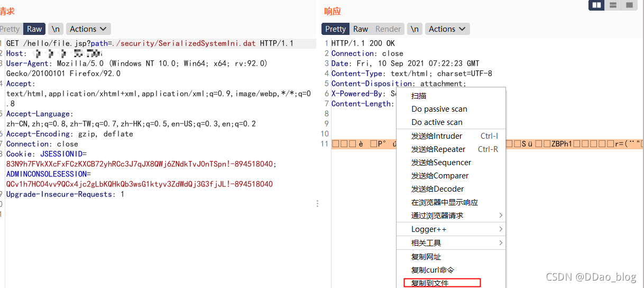Select 发送给Repeater in context menu
This screenshot has height=288, width=644.
(x=451, y=149)
